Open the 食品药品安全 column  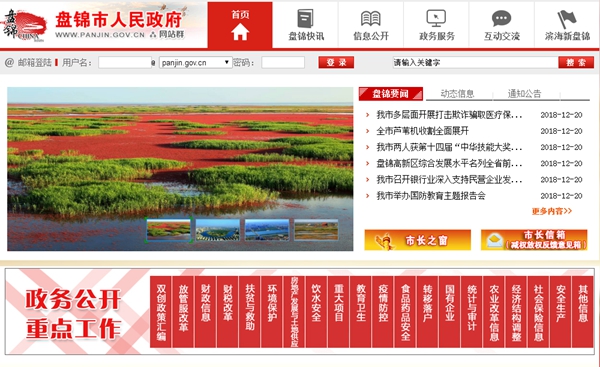point(405,312)
